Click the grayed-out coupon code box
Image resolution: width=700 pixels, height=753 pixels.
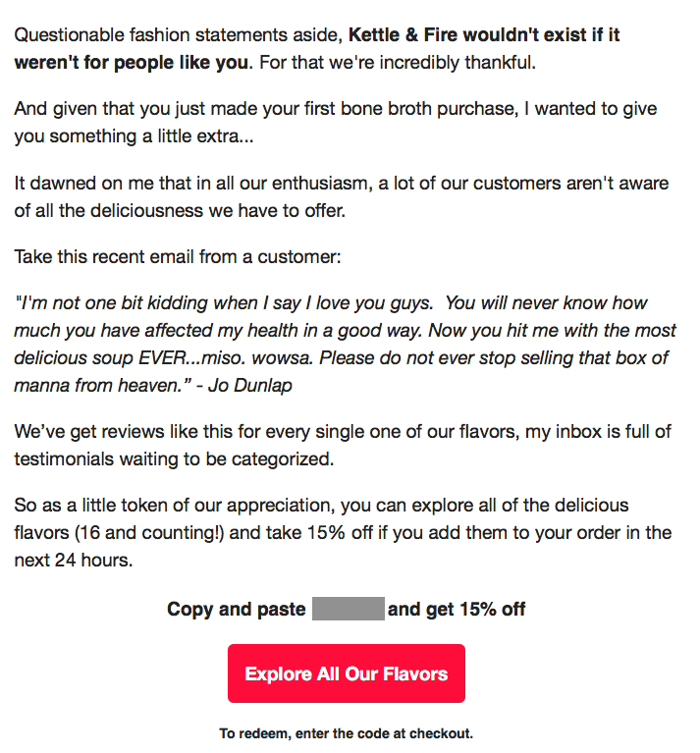349,609
